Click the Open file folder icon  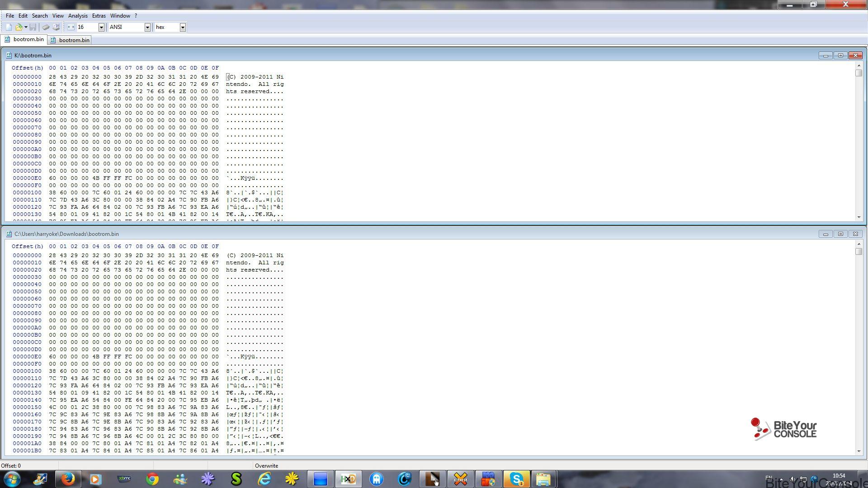(x=19, y=27)
